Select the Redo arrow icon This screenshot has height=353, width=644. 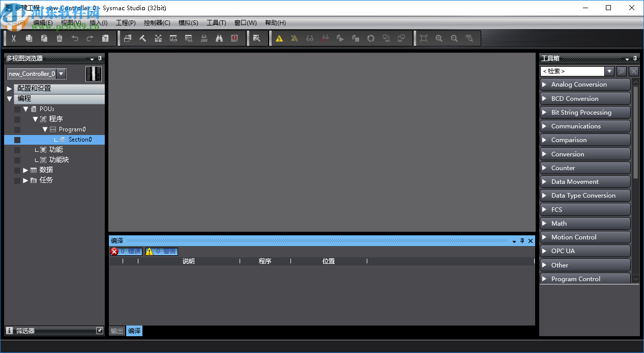(x=90, y=38)
